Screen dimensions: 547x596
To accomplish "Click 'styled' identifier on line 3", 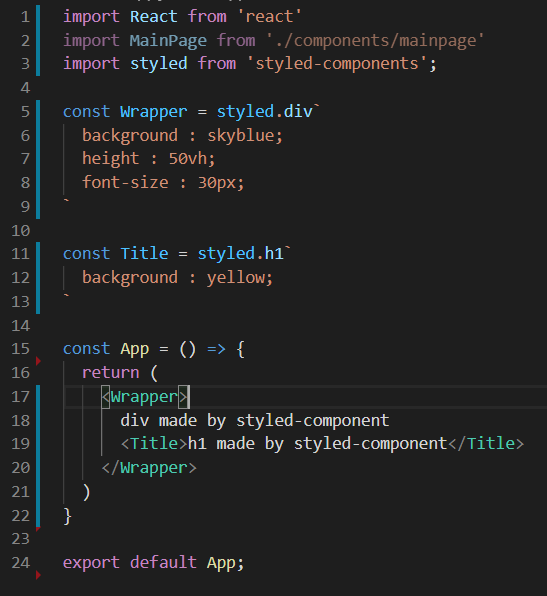I will coord(159,63).
